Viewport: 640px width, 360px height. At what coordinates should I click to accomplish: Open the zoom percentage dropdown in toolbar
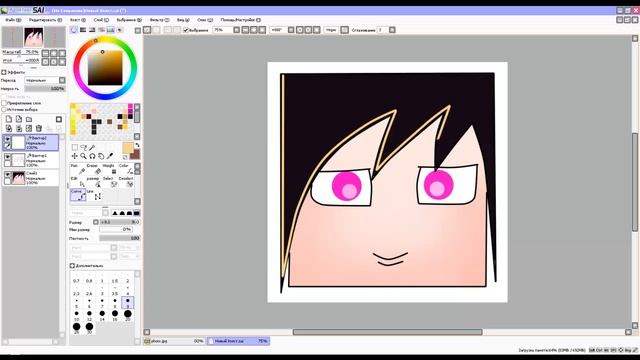(x=237, y=30)
